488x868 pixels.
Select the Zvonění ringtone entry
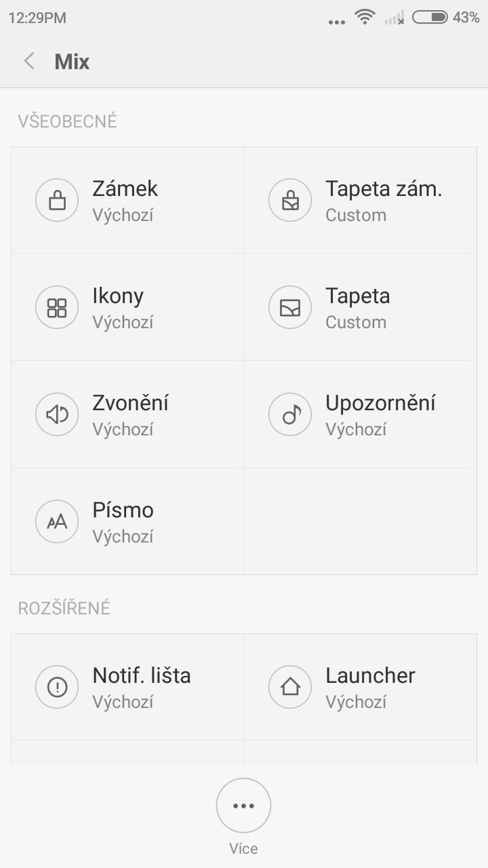tap(130, 403)
